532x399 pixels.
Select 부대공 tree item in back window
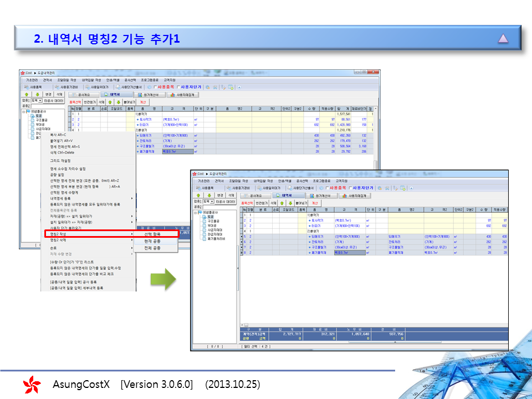click(x=40, y=125)
